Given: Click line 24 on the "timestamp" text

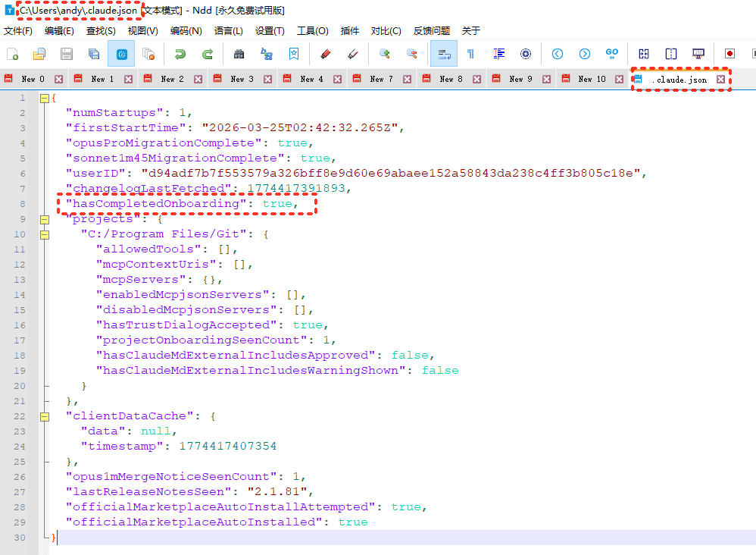Looking at the screenshot, I should point(121,447).
